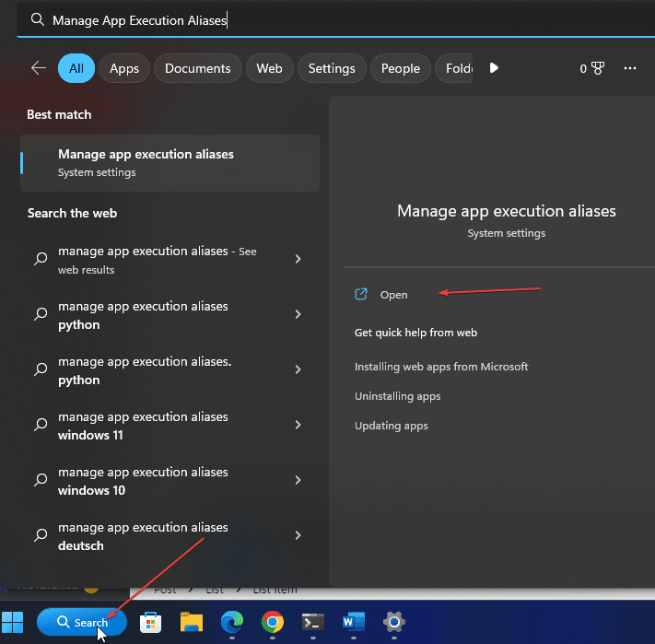Image resolution: width=655 pixels, height=644 pixels.
Task: Select 'Manage app execution aliases' best match
Action: coord(170,163)
